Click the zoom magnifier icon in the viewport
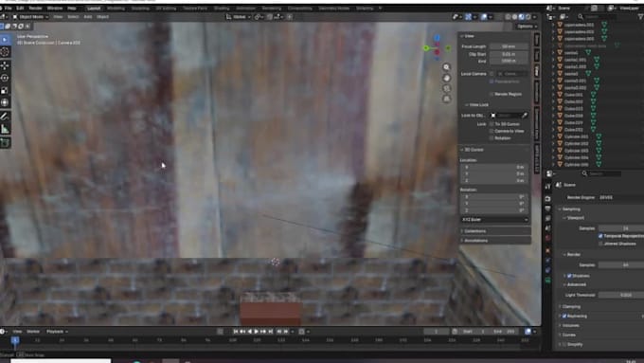Image resolution: width=644 pixels, height=363 pixels. pyautogui.click(x=446, y=67)
